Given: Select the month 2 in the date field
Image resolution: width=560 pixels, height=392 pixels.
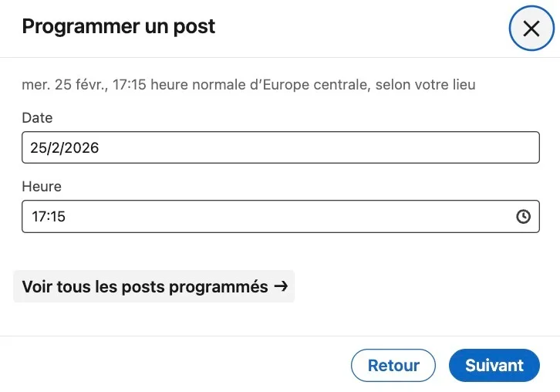Looking at the screenshot, I should click(56, 148).
